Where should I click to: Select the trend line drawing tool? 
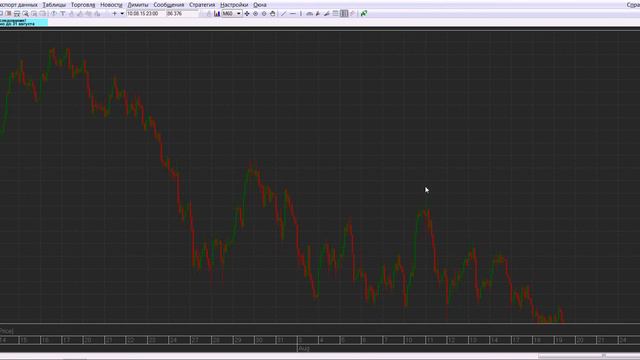coord(284,13)
